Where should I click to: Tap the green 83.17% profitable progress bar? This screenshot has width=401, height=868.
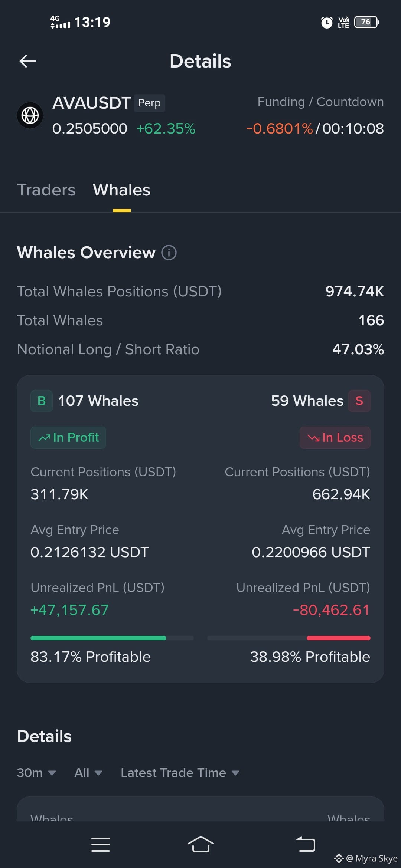[x=98, y=638]
